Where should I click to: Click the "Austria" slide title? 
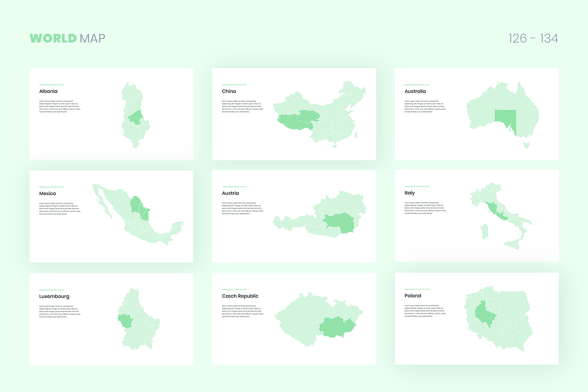point(230,193)
